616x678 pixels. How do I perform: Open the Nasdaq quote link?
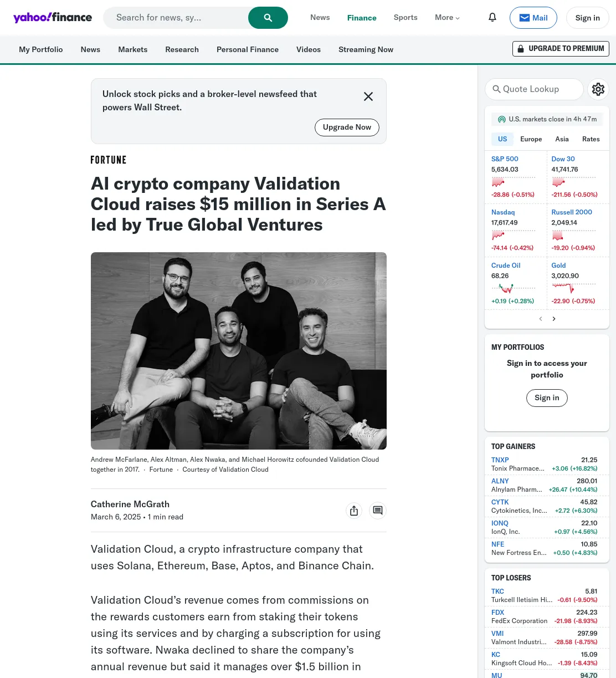pos(503,212)
